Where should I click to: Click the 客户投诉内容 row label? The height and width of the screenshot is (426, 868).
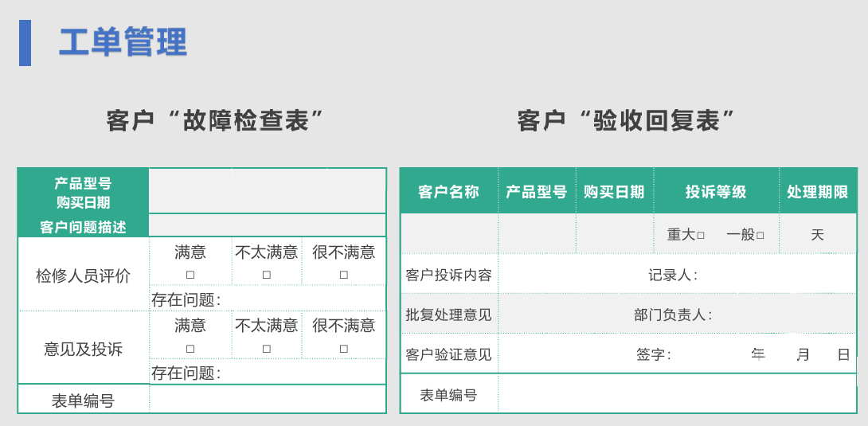click(x=449, y=275)
